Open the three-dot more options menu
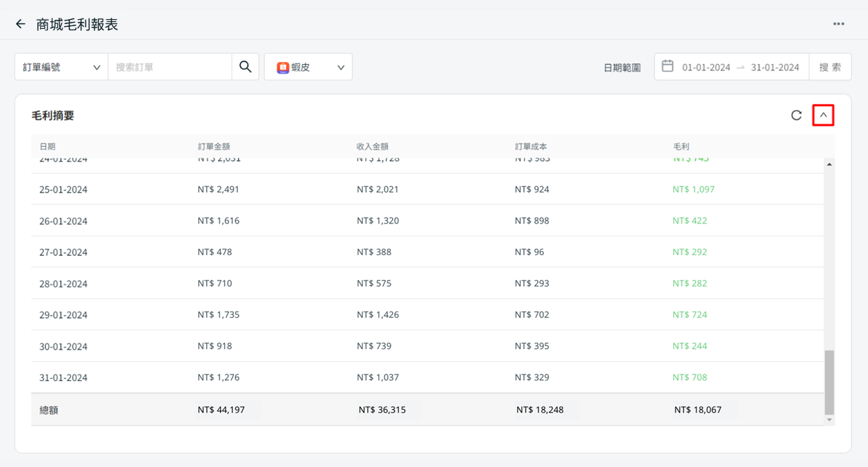Image resolution: width=868 pixels, height=467 pixels. coord(838,24)
